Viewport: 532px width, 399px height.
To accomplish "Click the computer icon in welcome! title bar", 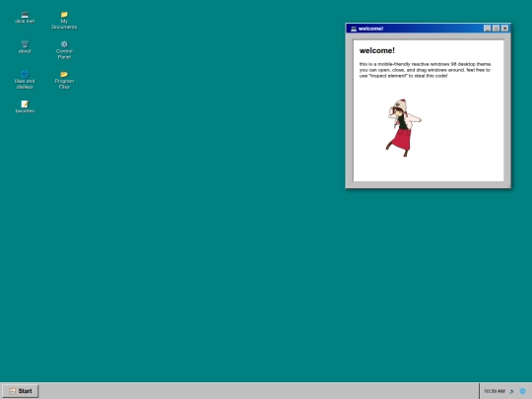I will [x=354, y=29].
